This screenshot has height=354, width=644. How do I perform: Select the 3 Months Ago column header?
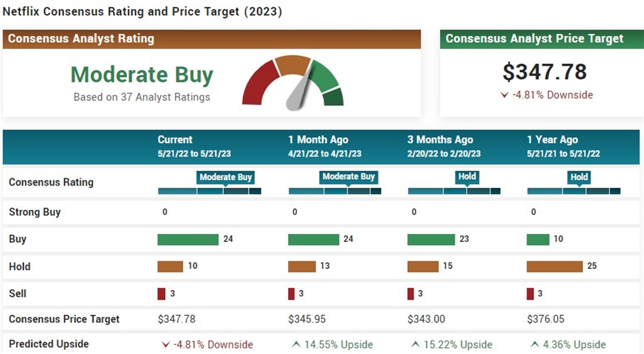point(443,146)
